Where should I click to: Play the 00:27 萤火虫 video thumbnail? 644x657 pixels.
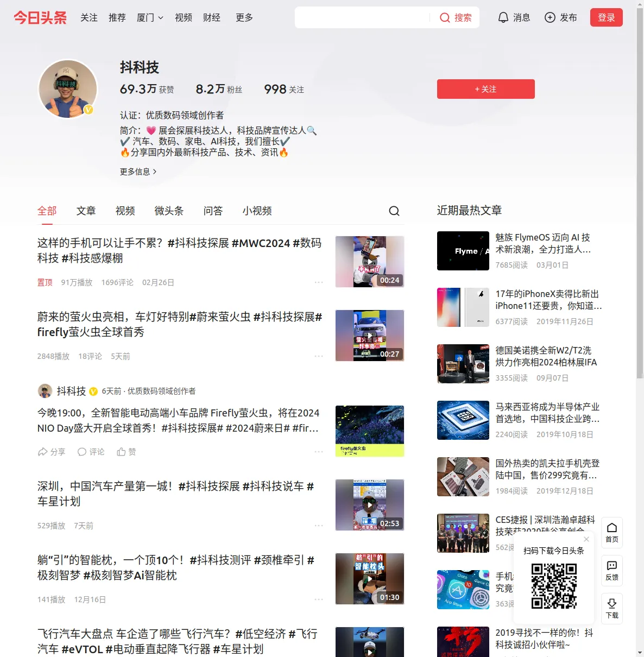point(370,336)
